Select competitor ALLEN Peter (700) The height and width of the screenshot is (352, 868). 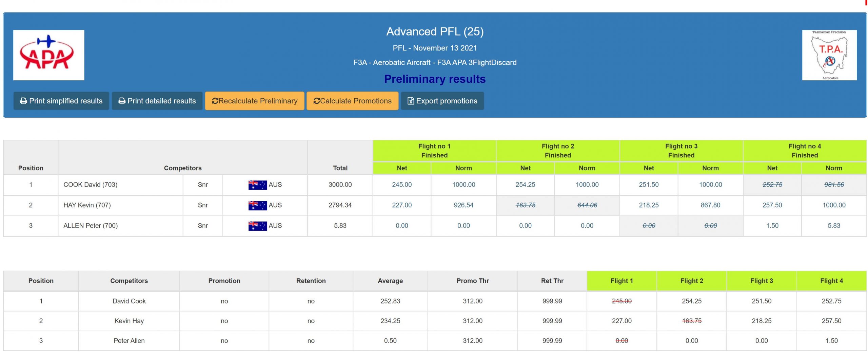coord(91,226)
